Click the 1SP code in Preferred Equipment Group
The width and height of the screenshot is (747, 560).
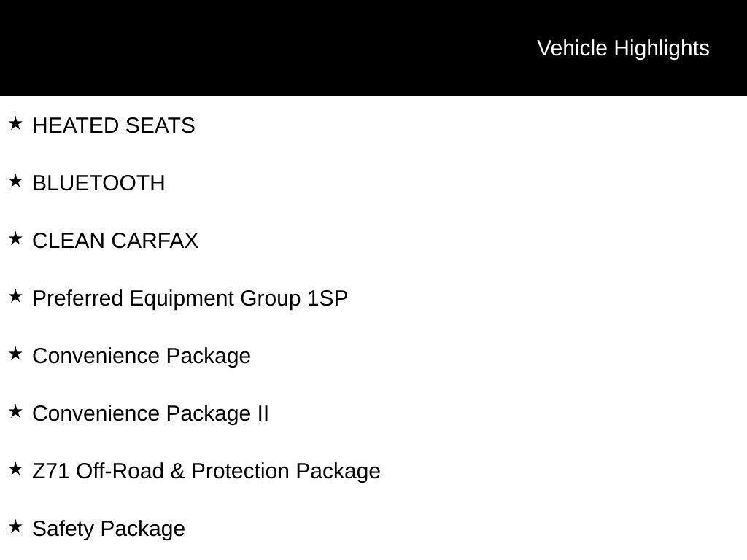(328, 298)
